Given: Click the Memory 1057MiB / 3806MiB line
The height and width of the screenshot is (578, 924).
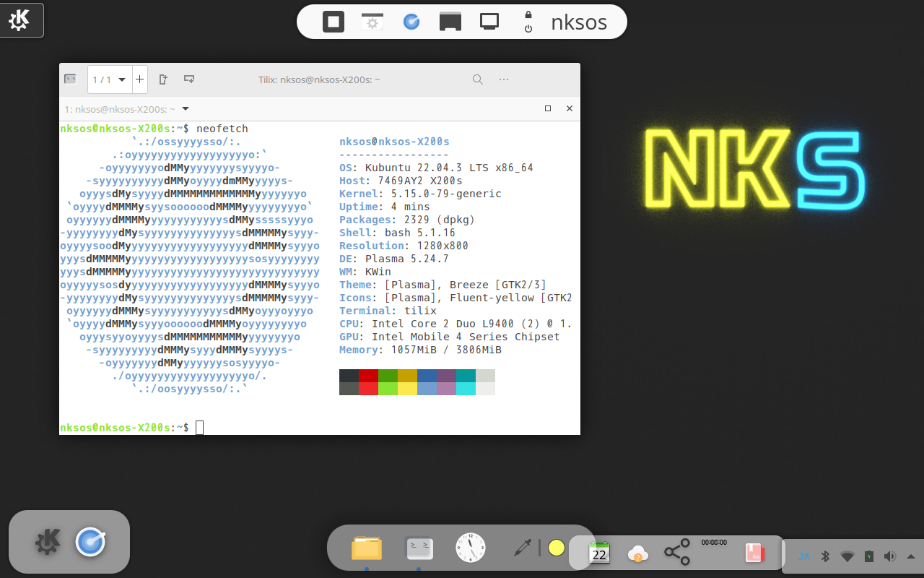Looking at the screenshot, I should pyautogui.click(x=420, y=350).
